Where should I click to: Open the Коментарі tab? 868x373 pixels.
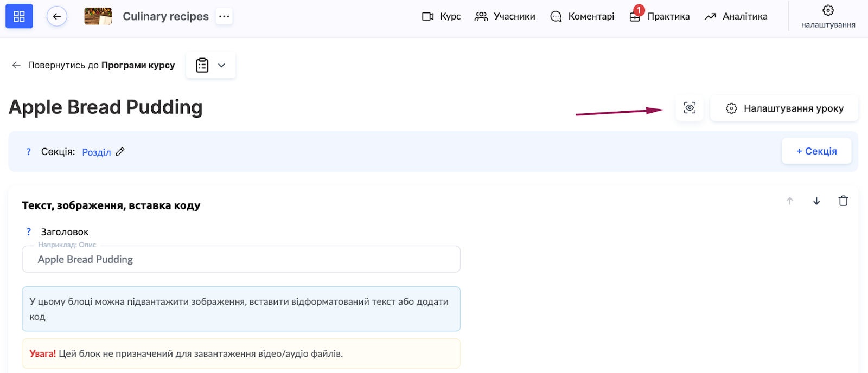pos(582,16)
